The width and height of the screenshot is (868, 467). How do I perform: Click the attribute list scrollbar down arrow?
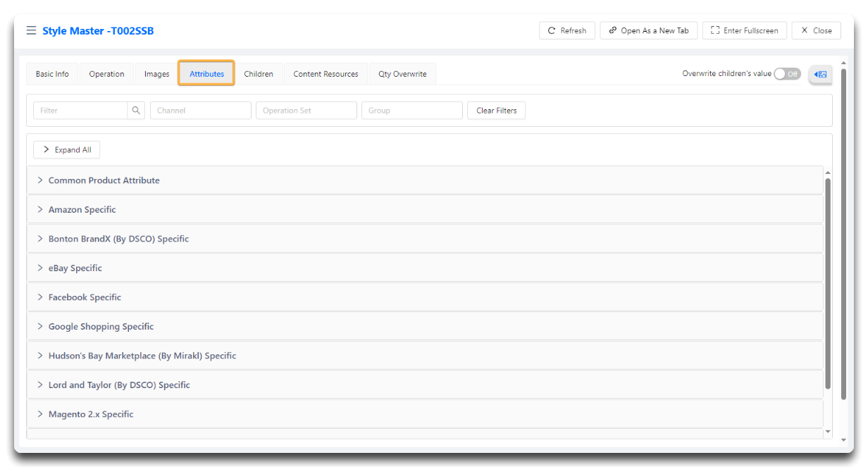(828, 432)
